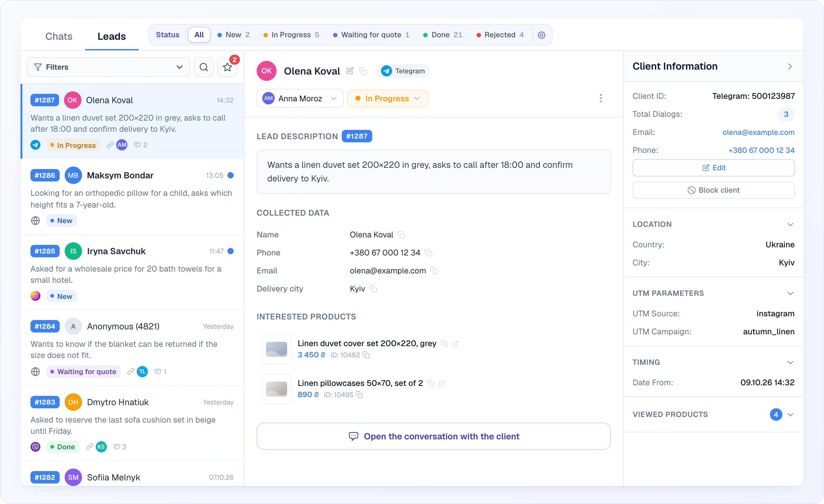The image size is (824, 504).
Task: Copy the Name value Olena Koval
Action: point(401,235)
